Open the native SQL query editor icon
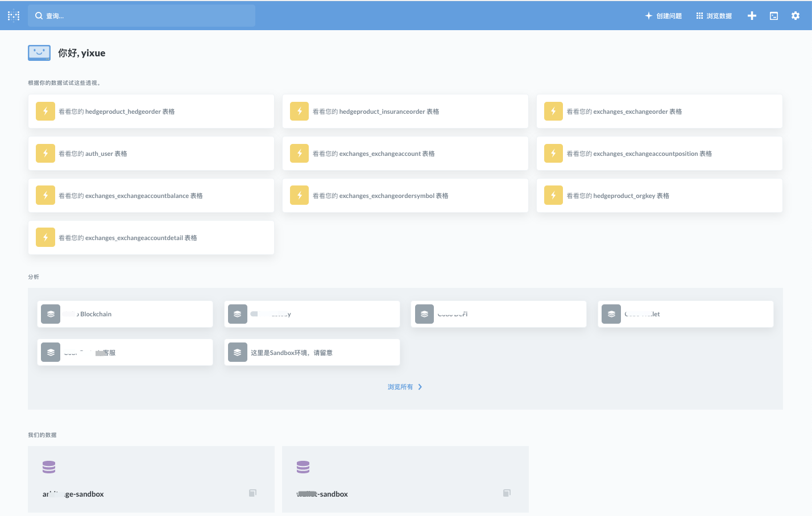This screenshot has height=516, width=812. point(773,15)
